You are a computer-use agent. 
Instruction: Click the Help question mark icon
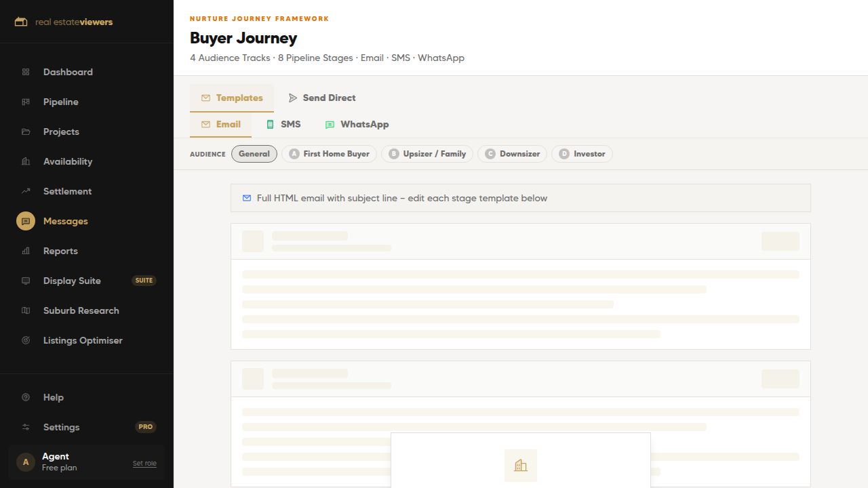(x=26, y=397)
